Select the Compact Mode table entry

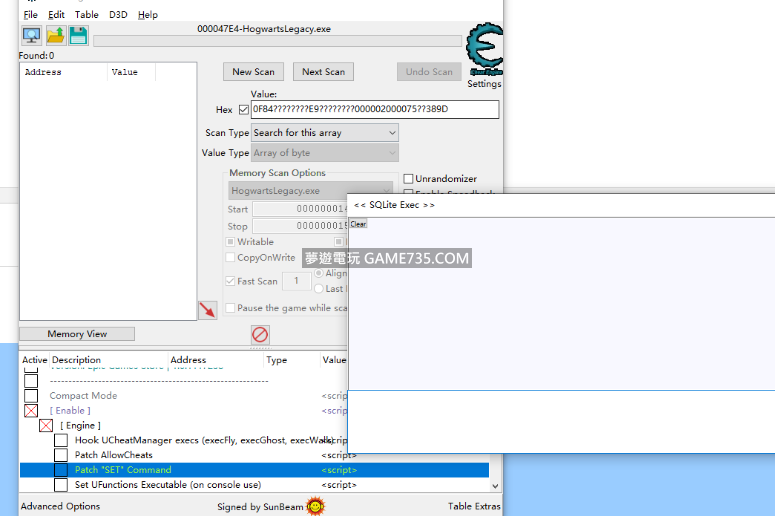coord(84,396)
